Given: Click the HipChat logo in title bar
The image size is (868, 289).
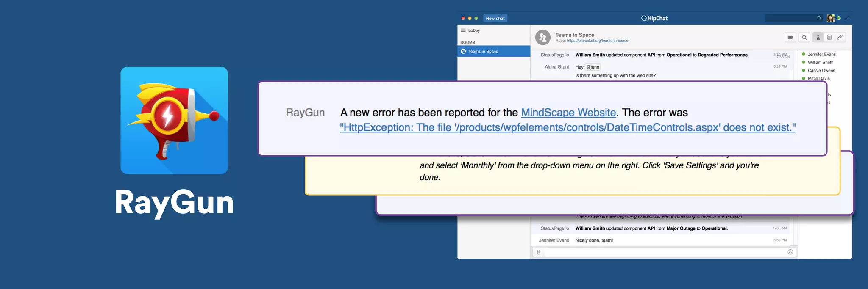Looking at the screenshot, I should click(654, 18).
